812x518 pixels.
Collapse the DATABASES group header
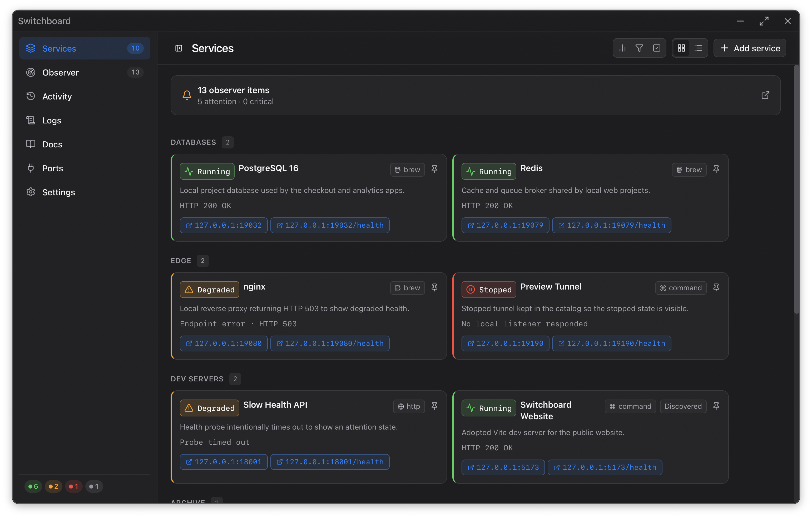coord(202,142)
